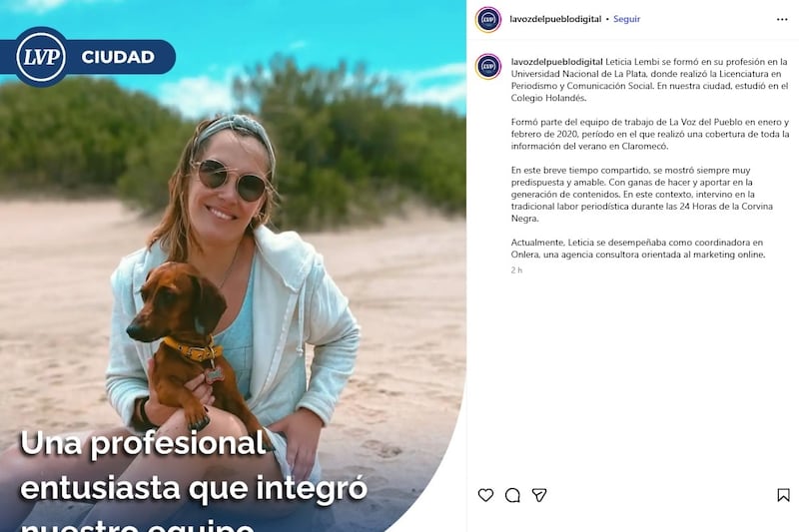This screenshot has height=532, width=799.
Task: Follow the account via Seguir link
Action: pos(626,19)
